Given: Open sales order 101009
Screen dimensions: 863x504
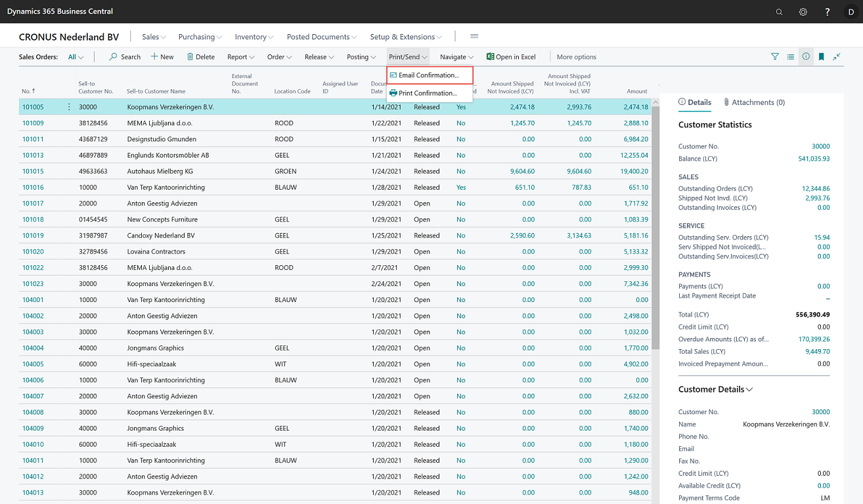Looking at the screenshot, I should (x=33, y=123).
